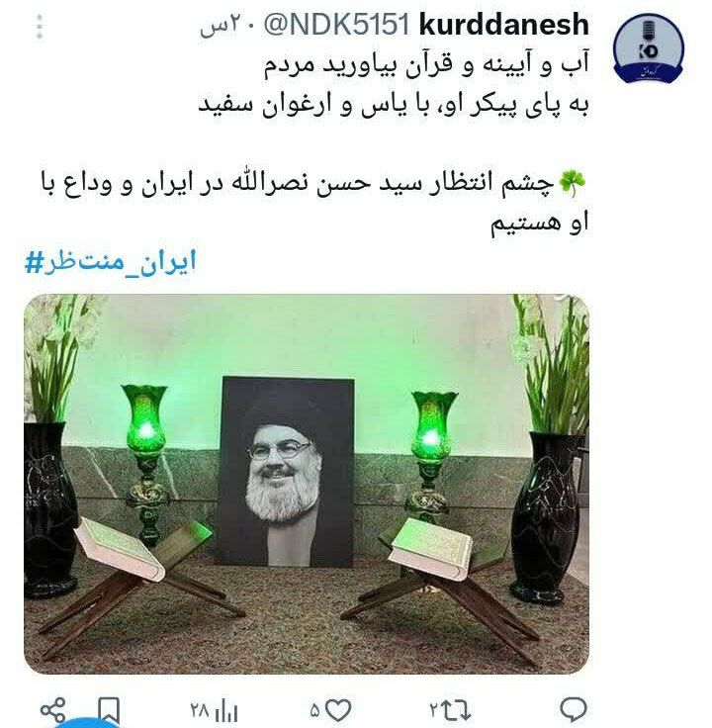Open the #ایران_منتظر hashtag
712x728 pixels.
click(x=111, y=262)
